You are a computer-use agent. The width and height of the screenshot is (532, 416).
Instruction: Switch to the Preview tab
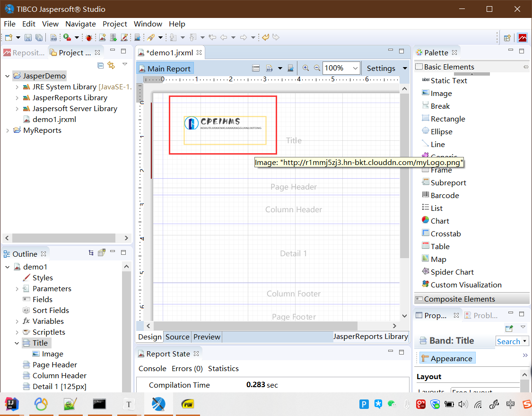(207, 337)
